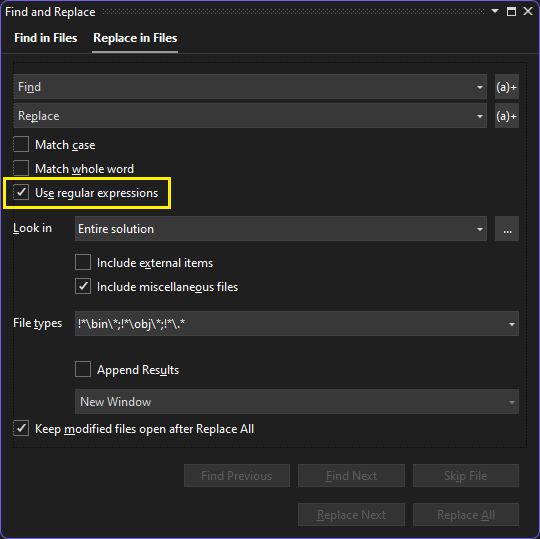Click the Find and Replace title bar text
Screen dimensions: 540x539
50,12
